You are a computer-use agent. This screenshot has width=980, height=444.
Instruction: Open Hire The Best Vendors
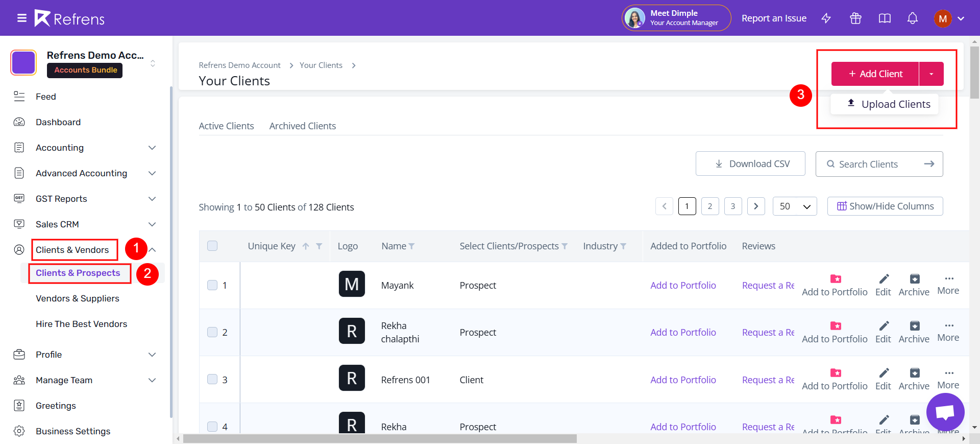(82, 324)
